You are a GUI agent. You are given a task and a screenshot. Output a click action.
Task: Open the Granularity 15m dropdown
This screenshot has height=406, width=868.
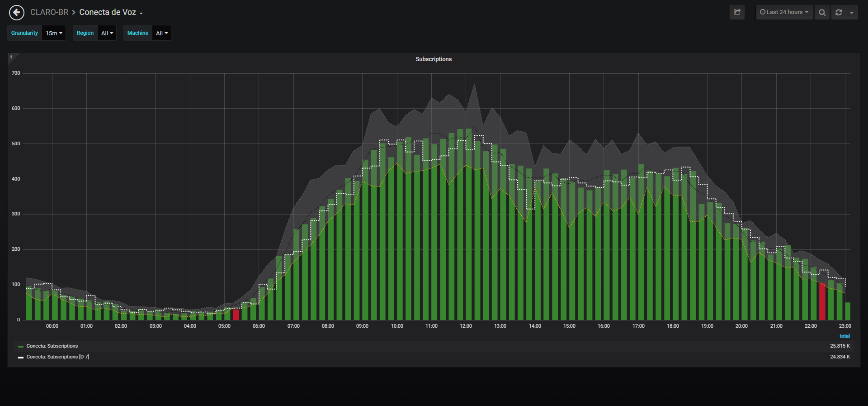54,33
